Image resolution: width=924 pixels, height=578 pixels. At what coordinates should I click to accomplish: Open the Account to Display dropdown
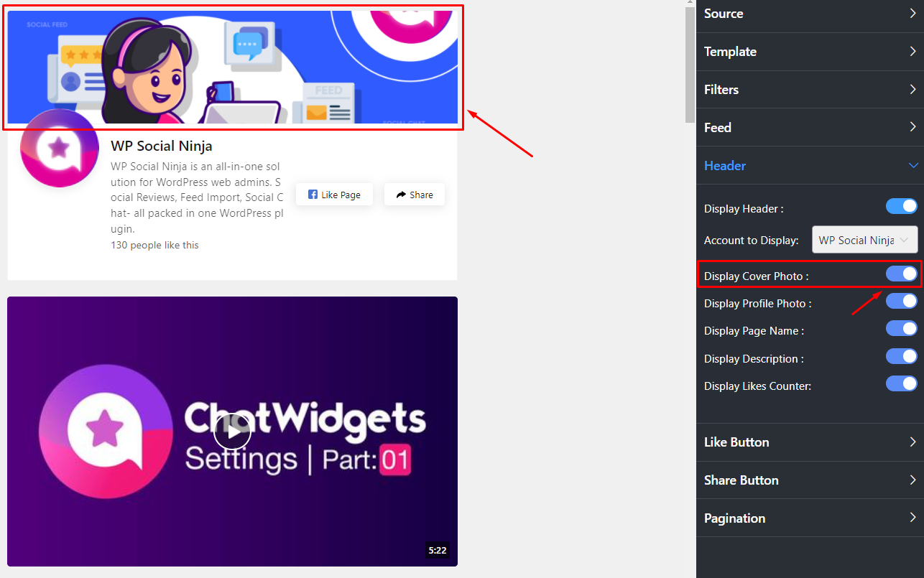click(864, 240)
